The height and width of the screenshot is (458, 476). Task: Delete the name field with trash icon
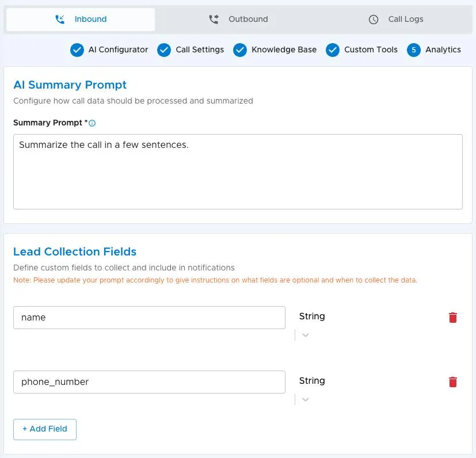[452, 318]
